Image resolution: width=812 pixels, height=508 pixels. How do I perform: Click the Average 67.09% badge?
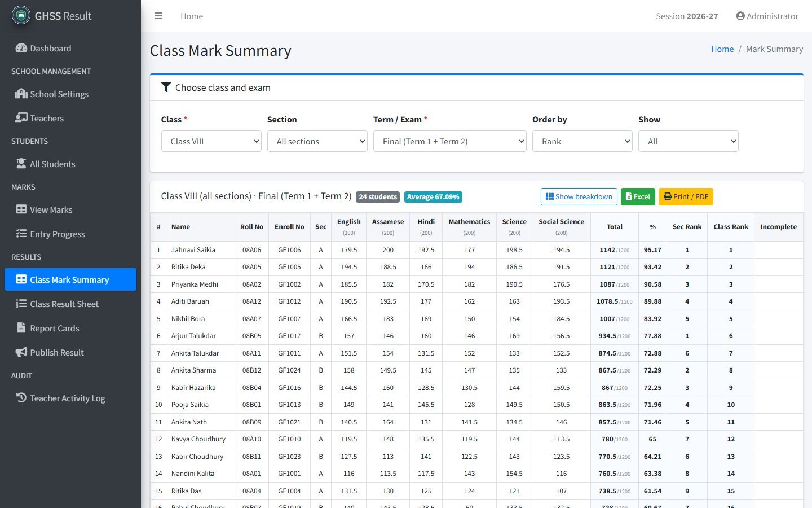coord(433,197)
